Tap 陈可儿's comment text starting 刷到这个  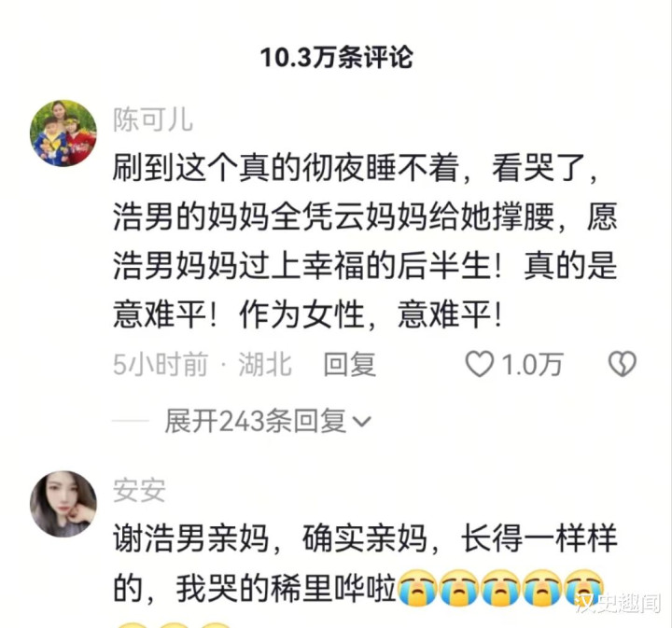click(x=365, y=241)
